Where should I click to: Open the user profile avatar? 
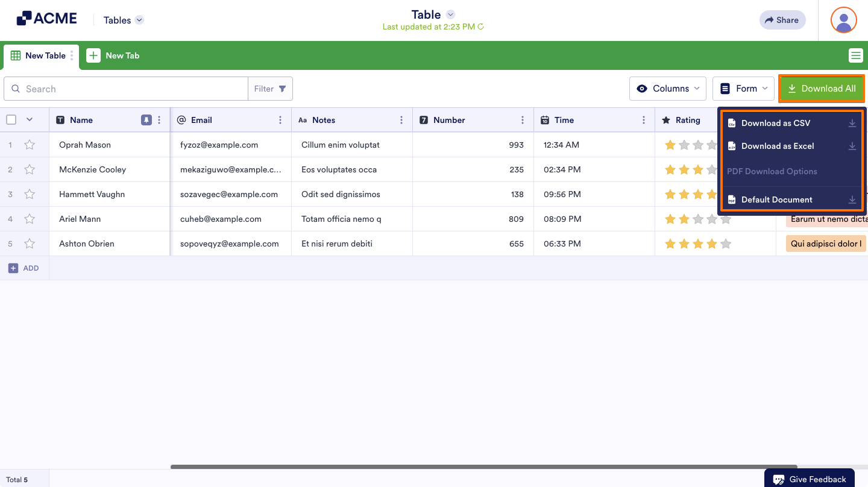tap(844, 20)
